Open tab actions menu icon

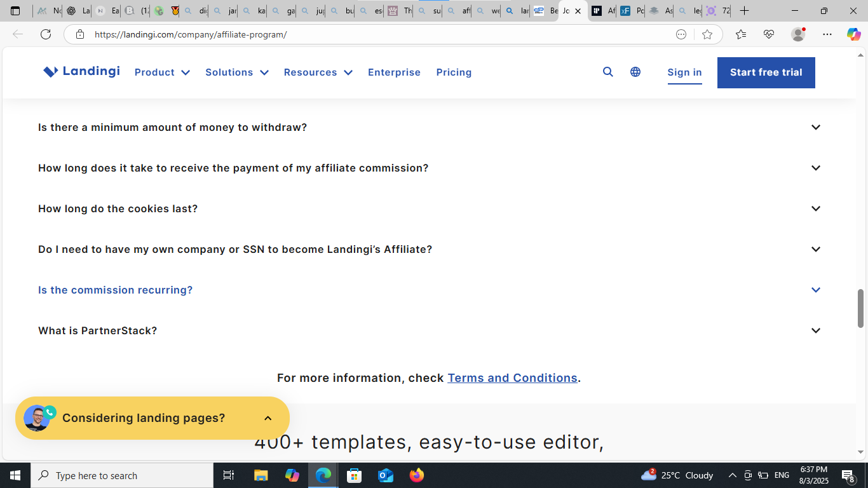pyautogui.click(x=15, y=11)
